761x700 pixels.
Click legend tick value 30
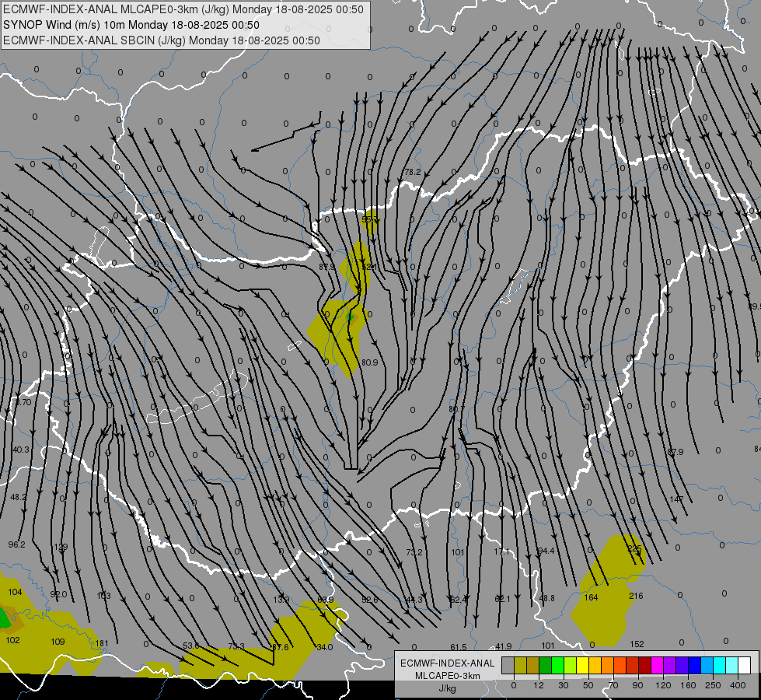pos(563,685)
